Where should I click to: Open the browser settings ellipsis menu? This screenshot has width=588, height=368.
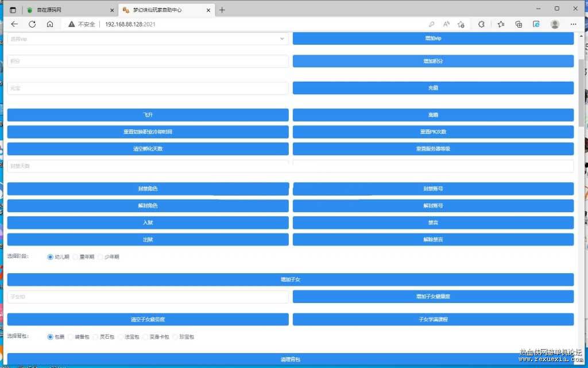point(573,24)
